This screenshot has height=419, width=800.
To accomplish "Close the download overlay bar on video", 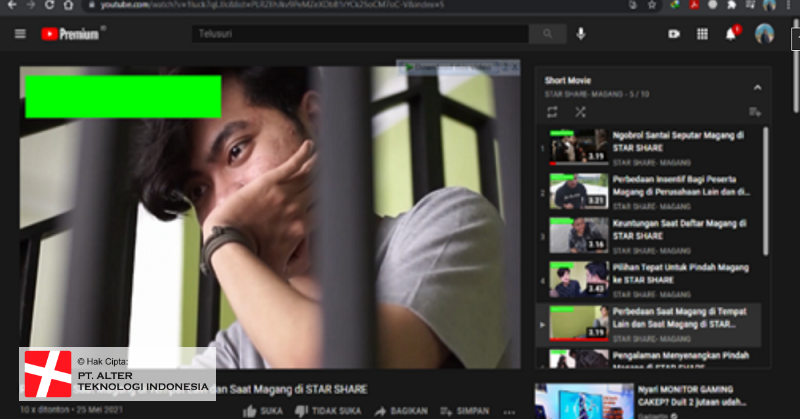I will pos(515,67).
